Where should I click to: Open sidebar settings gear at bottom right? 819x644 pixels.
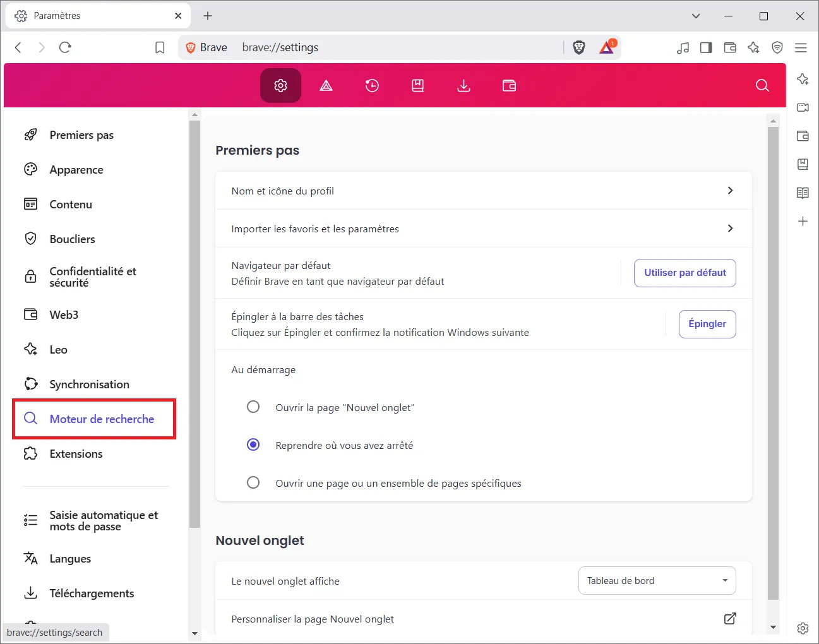pyautogui.click(x=803, y=628)
